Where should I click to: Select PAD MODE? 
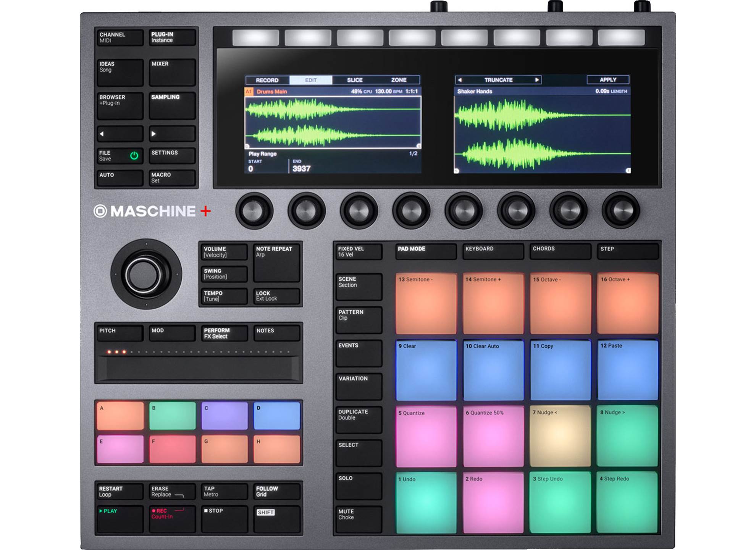426,252
